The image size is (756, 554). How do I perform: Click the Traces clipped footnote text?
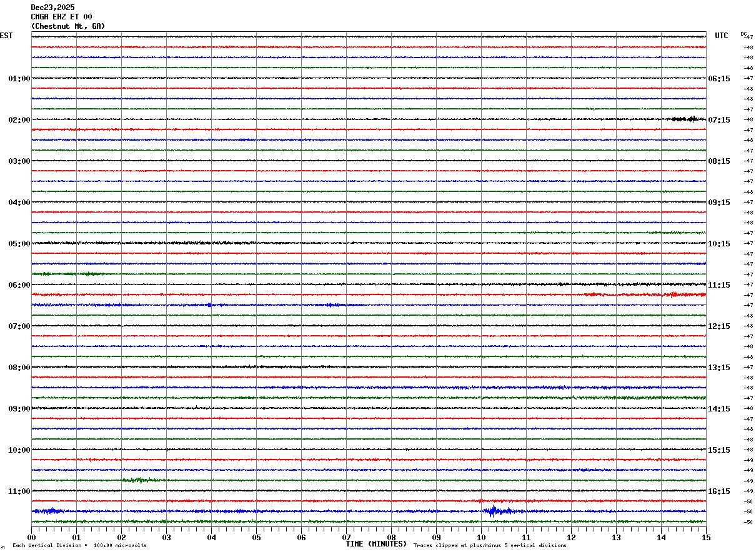pos(490,546)
